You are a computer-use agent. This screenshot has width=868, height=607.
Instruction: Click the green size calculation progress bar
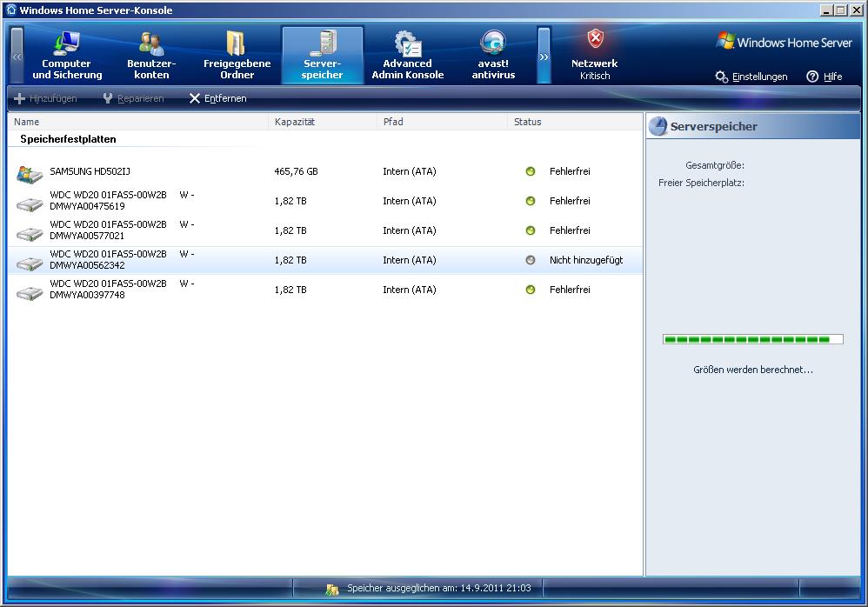(x=753, y=339)
